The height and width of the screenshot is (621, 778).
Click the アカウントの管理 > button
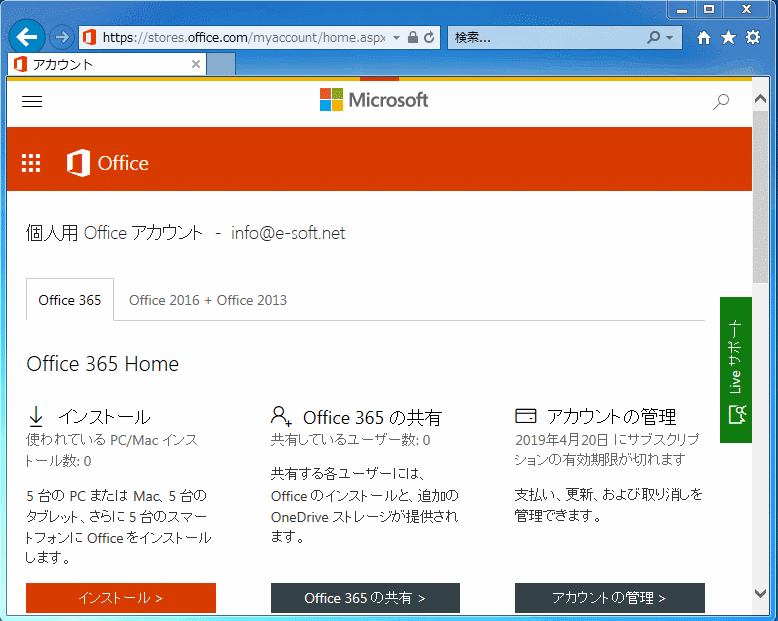click(x=610, y=598)
